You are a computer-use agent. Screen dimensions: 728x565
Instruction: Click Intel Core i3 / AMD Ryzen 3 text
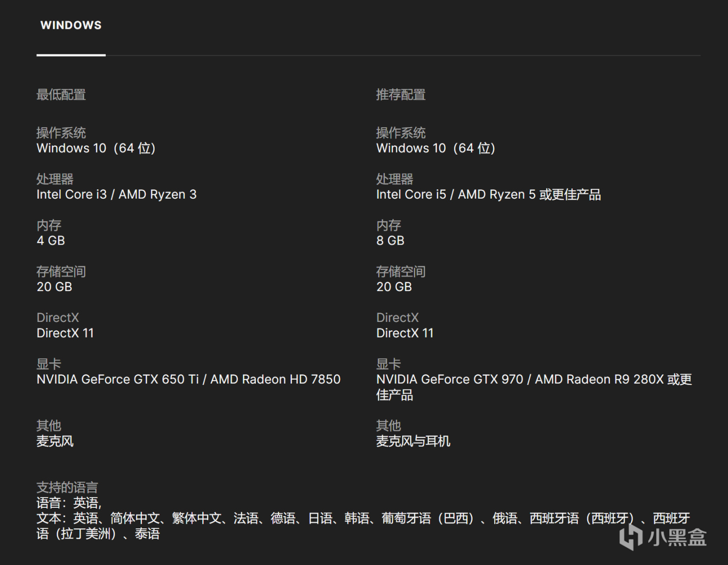116,195
